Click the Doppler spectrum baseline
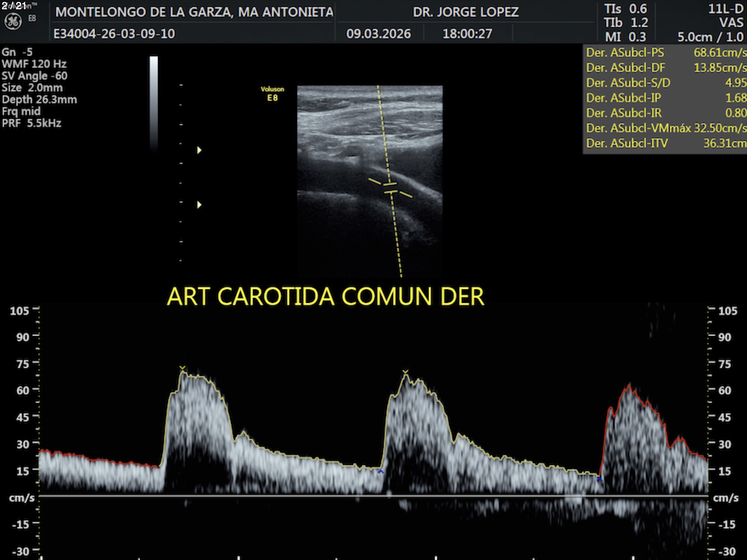 pyautogui.click(x=373, y=496)
